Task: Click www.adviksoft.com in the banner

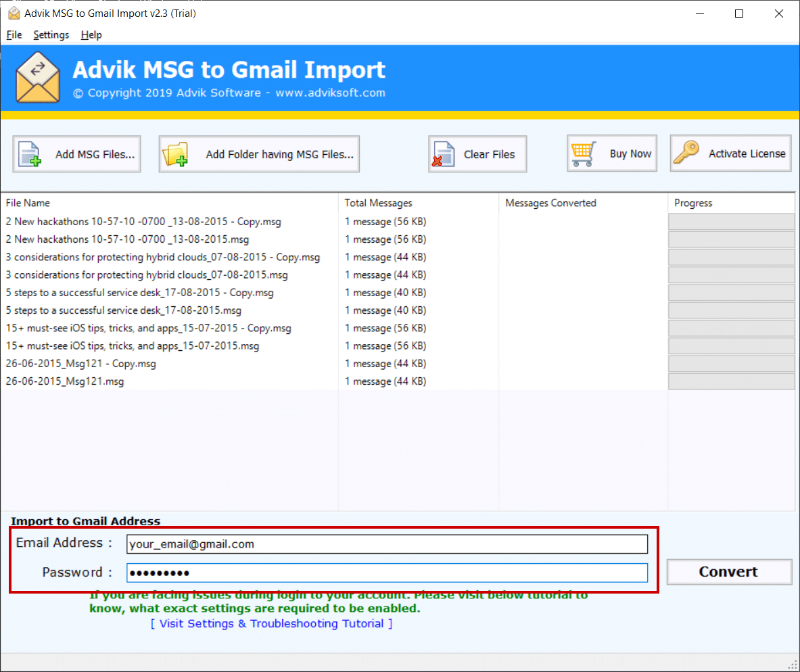Action: click(x=331, y=93)
